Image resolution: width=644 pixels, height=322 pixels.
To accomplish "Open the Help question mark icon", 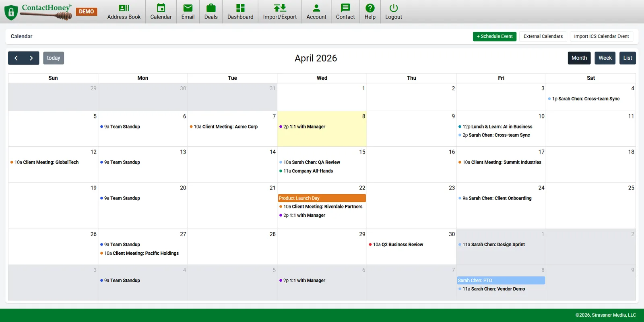I will 370,8.
